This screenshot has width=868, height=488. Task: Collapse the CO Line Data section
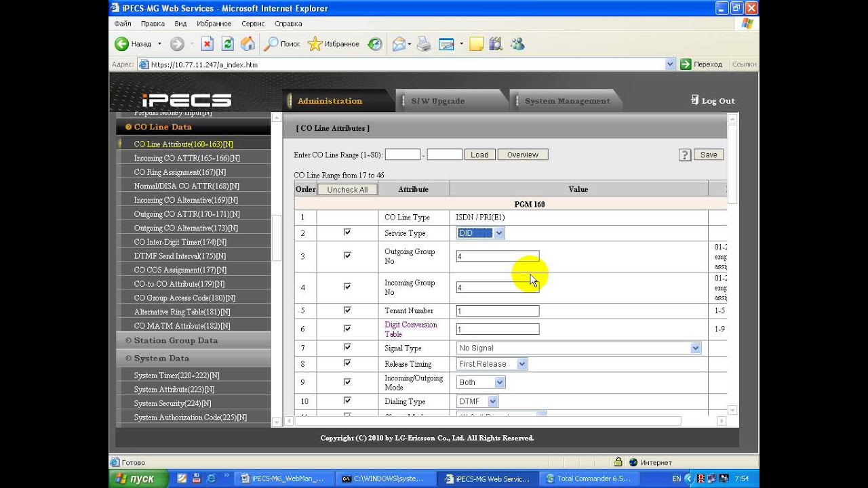pyautogui.click(x=193, y=127)
